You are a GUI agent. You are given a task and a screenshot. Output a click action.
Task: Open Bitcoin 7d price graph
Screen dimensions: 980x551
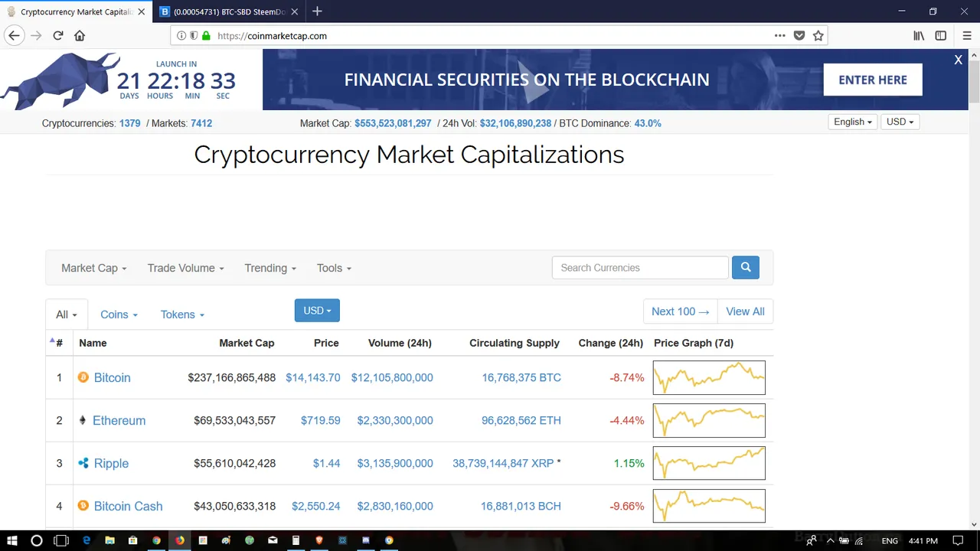click(x=709, y=377)
